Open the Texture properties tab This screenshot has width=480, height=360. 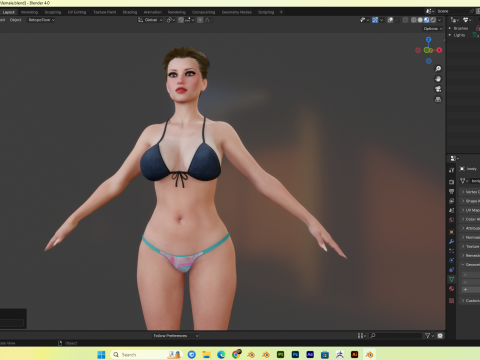coord(452,301)
